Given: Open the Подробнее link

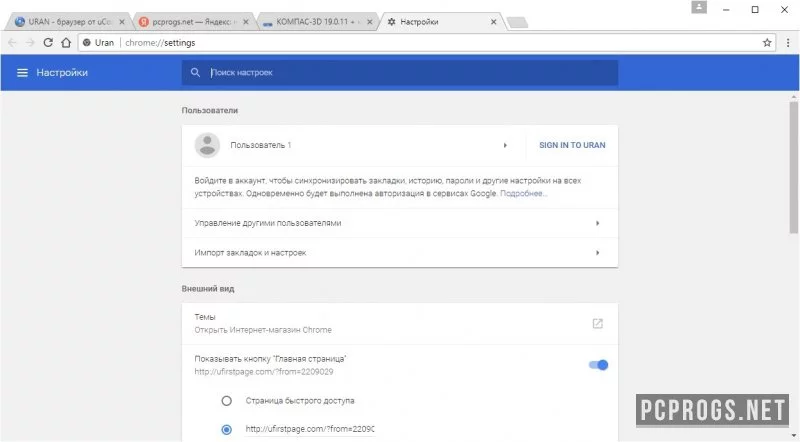Looking at the screenshot, I should click(523, 193).
